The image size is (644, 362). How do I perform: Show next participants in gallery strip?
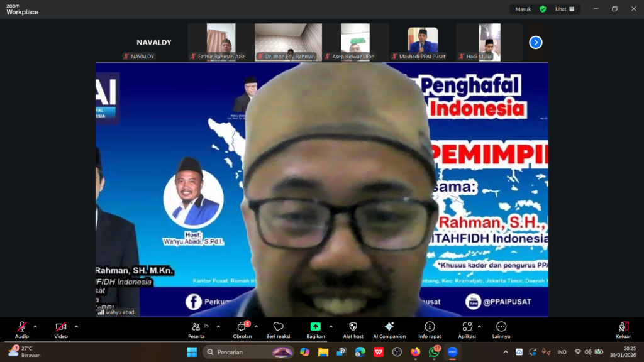coord(536,42)
